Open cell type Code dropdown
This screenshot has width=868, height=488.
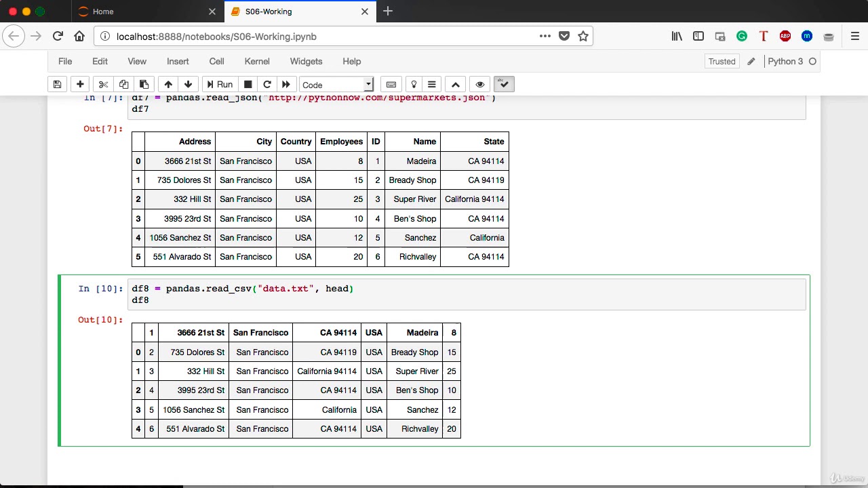(x=336, y=85)
